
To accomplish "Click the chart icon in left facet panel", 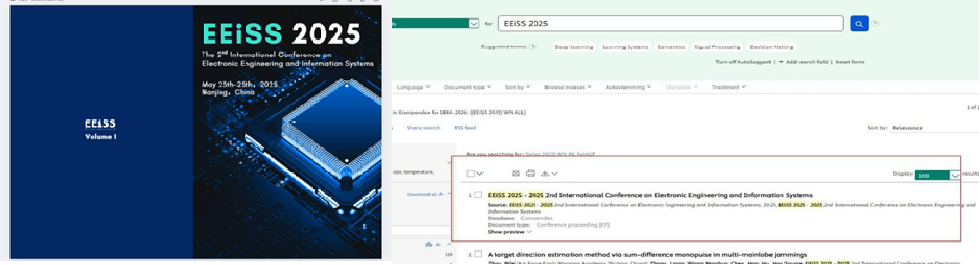I will (428, 244).
